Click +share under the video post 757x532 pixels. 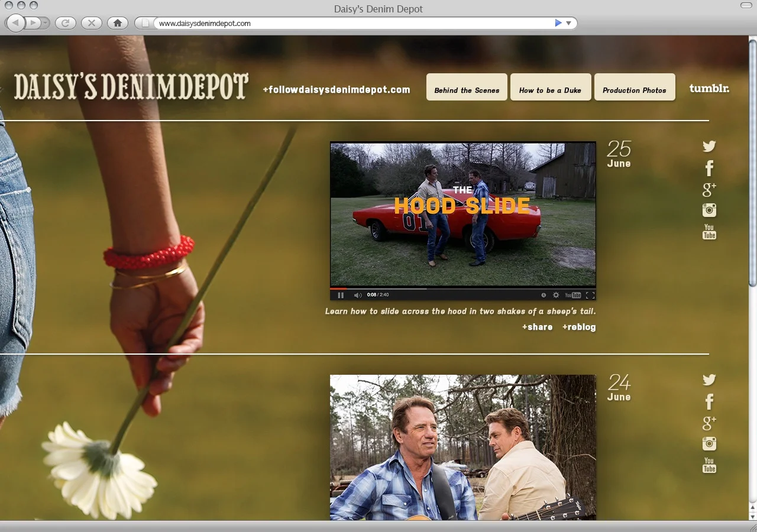537,327
